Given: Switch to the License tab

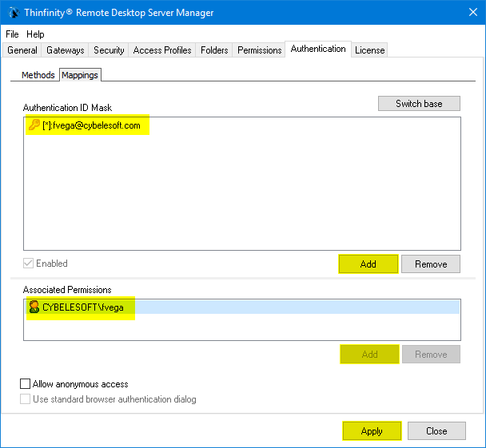Looking at the screenshot, I should (369, 50).
